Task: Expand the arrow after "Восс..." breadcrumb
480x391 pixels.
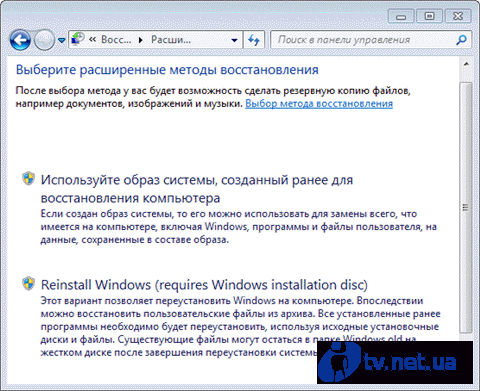Action: 141,40
